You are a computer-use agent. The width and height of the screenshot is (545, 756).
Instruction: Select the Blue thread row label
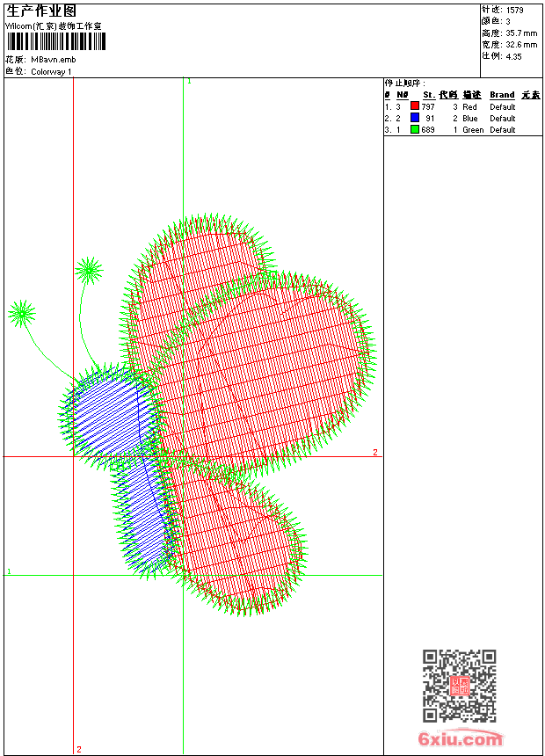(469, 119)
